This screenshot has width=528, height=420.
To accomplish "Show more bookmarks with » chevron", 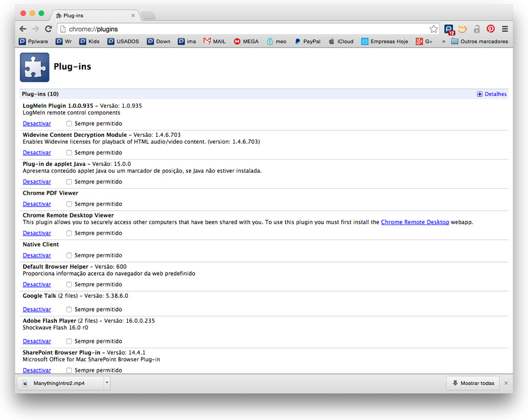I will pos(444,41).
